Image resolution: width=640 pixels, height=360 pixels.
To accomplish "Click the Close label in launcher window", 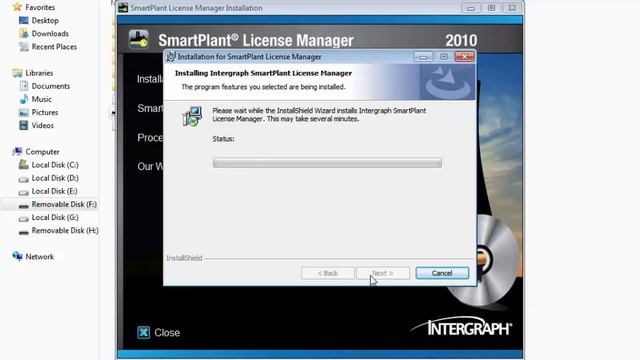I will click(x=167, y=333).
